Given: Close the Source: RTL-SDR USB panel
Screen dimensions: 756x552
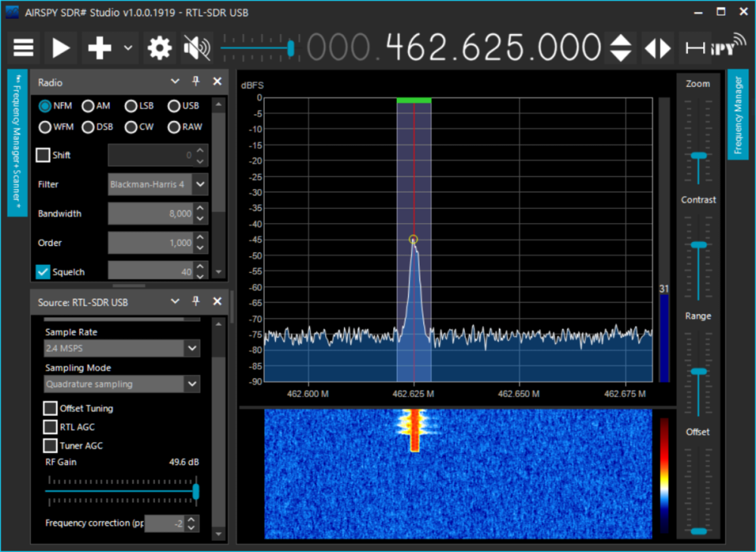Looking at the screenshot, I should (217, 302).
